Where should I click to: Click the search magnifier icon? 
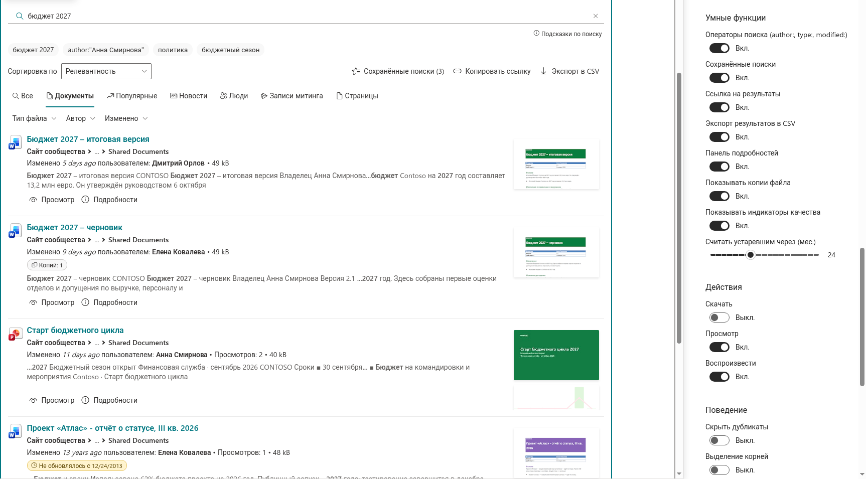[x=20, y=16]
